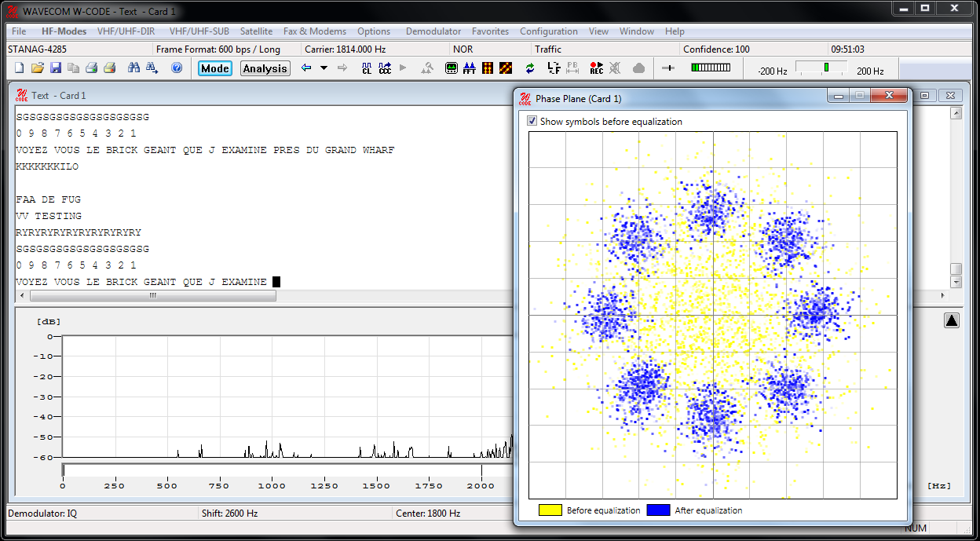The image size is (980, 541).
Task: Click the Phase Plane window scrollbar up arrow
Action: [x=955, y=112]
